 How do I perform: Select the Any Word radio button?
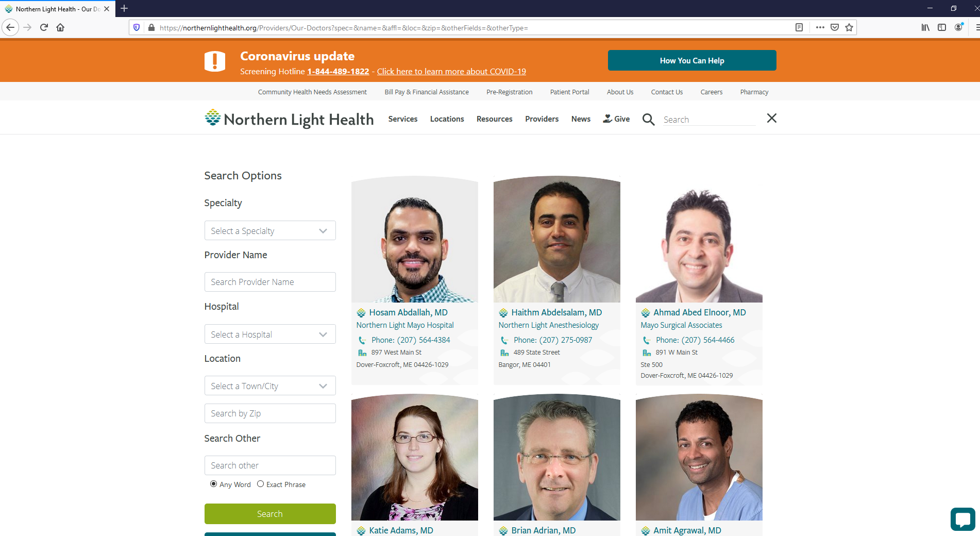pos(213,484)
